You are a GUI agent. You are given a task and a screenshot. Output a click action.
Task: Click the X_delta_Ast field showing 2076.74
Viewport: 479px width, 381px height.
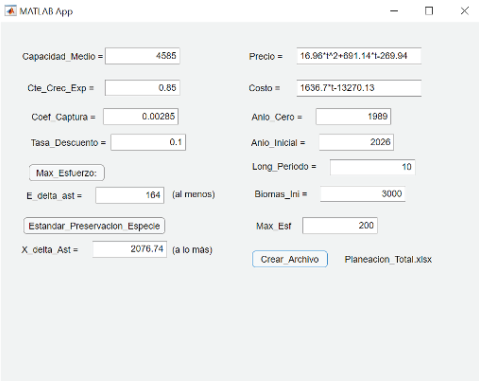pyautogui.click(x=130, y=249)
